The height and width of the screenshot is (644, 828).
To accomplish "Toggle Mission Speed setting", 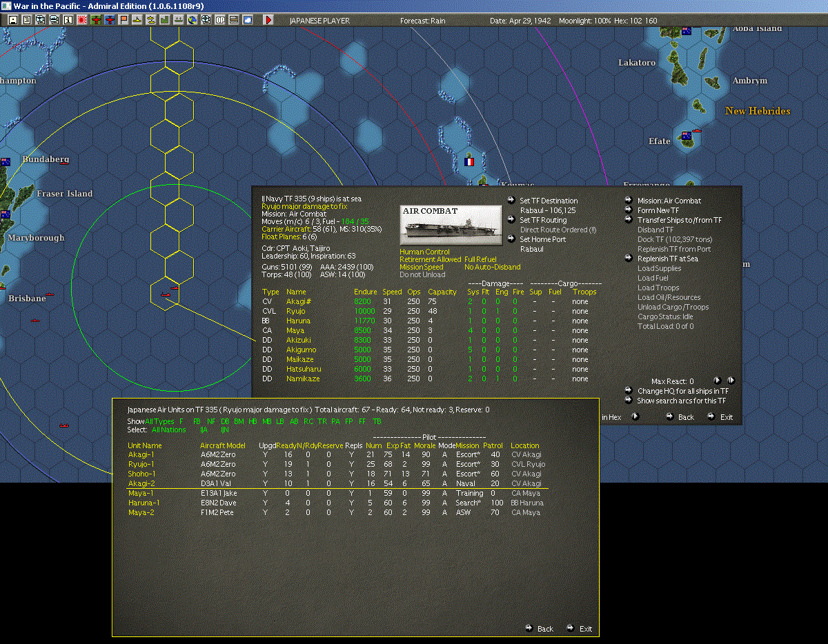I will click(422, 267).
